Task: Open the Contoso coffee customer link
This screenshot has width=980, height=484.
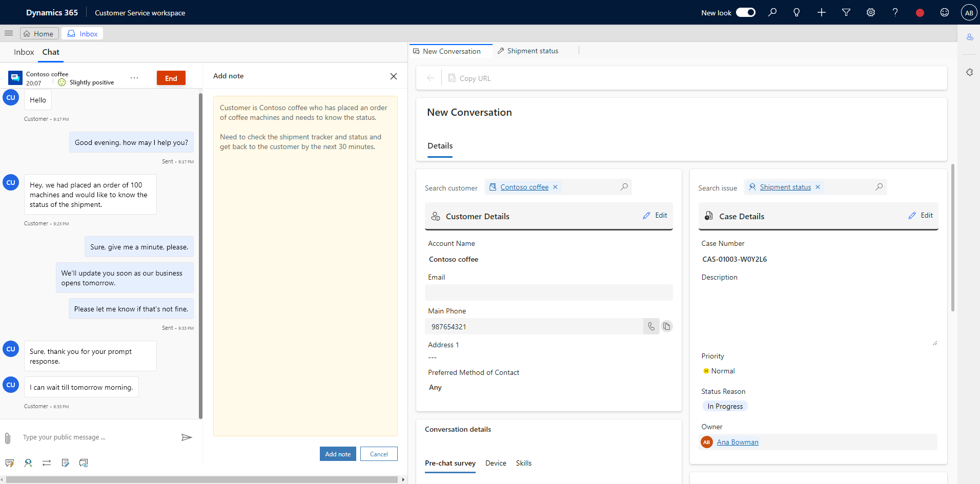Action: [524, 187]
